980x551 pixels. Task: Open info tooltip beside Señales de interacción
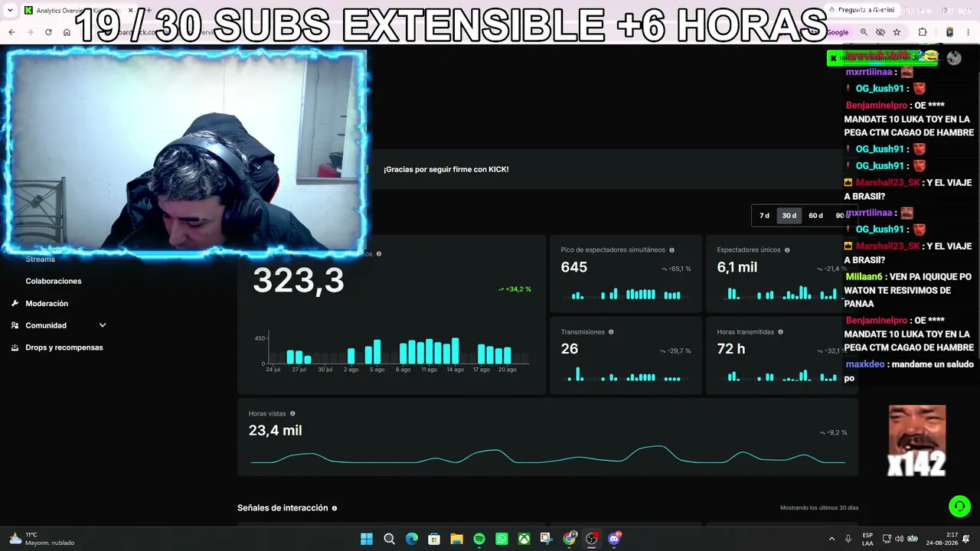pyautogui.click(x=334, y=508)
